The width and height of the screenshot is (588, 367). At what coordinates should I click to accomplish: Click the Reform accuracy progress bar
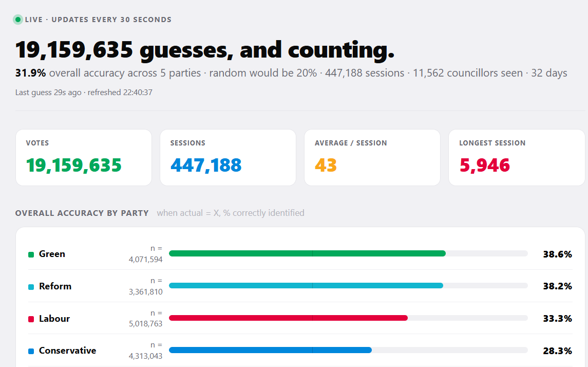[x=348, y=286]
